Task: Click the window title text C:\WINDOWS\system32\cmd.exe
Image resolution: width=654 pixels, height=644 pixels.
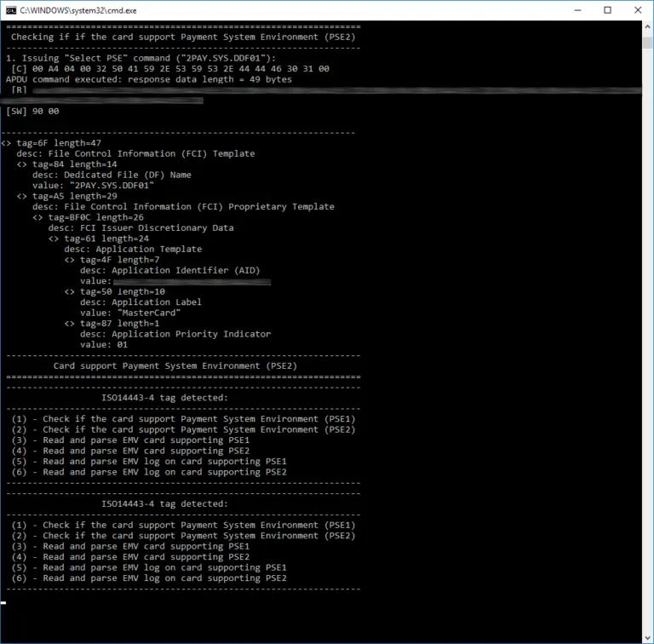Action: click(x=78, y=10)
